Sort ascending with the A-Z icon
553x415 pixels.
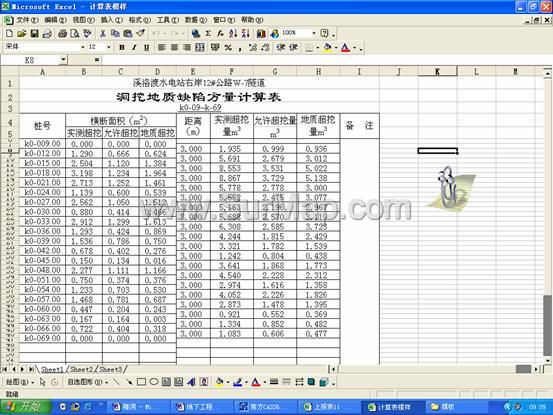(x=233, y=33)
